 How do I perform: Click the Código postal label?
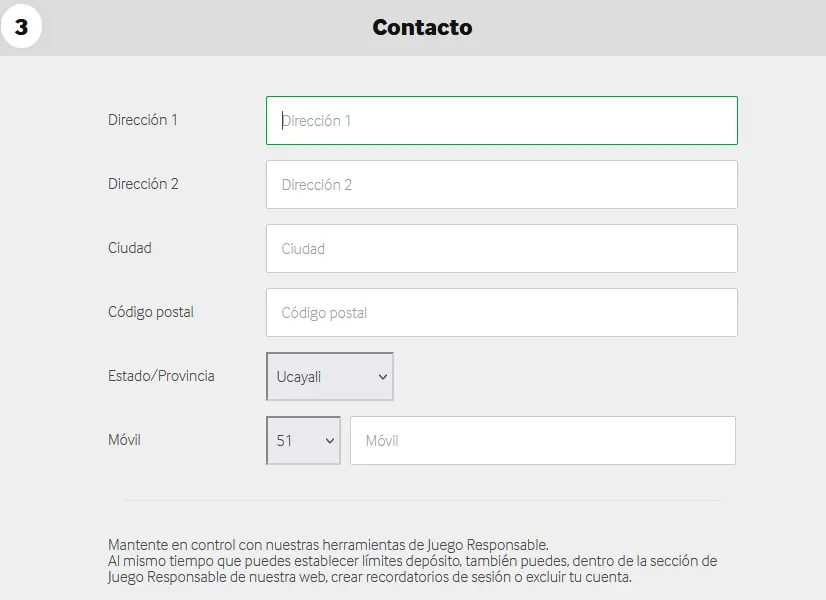151,312
